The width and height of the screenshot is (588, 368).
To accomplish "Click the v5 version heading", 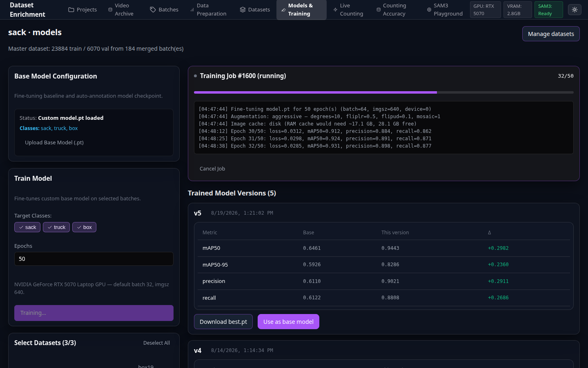I will [198, 213].
